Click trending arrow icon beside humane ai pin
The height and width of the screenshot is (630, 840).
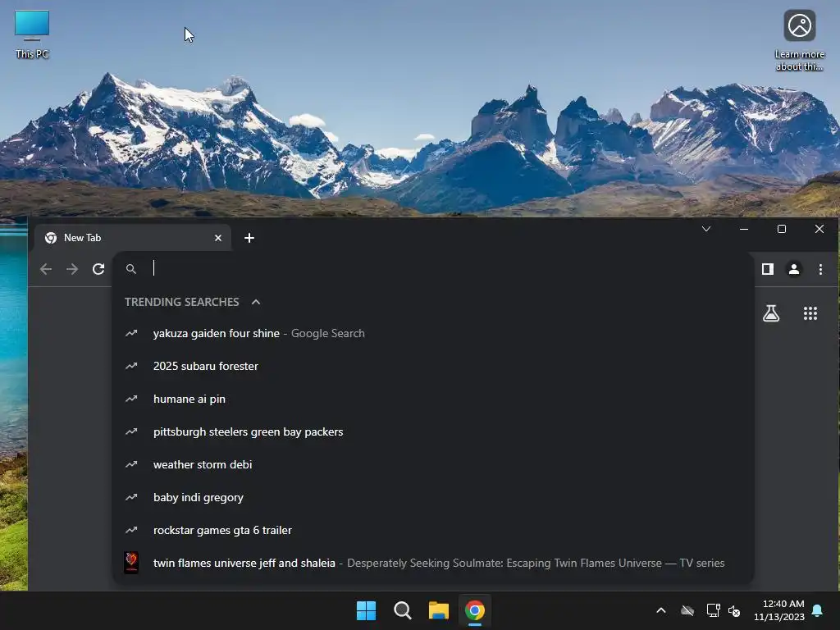(x=131, y=399)
